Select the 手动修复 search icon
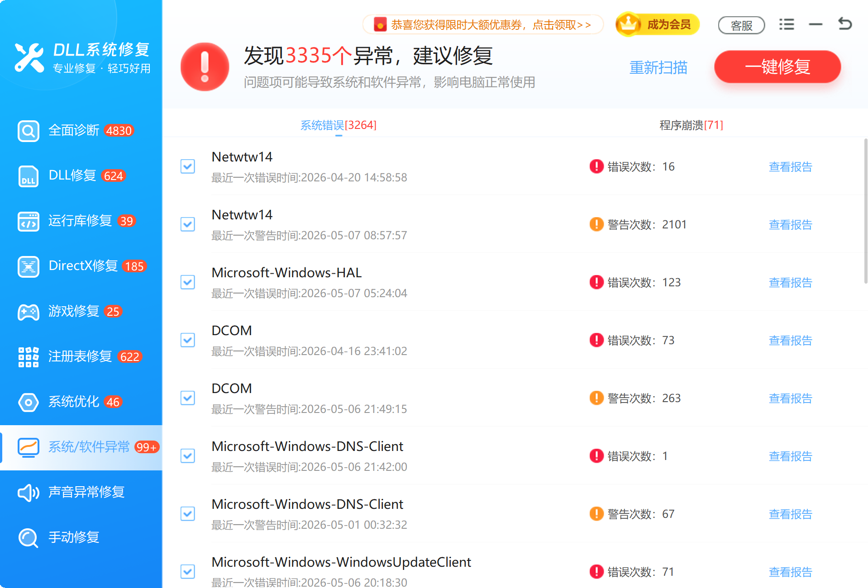 point(29,538)
